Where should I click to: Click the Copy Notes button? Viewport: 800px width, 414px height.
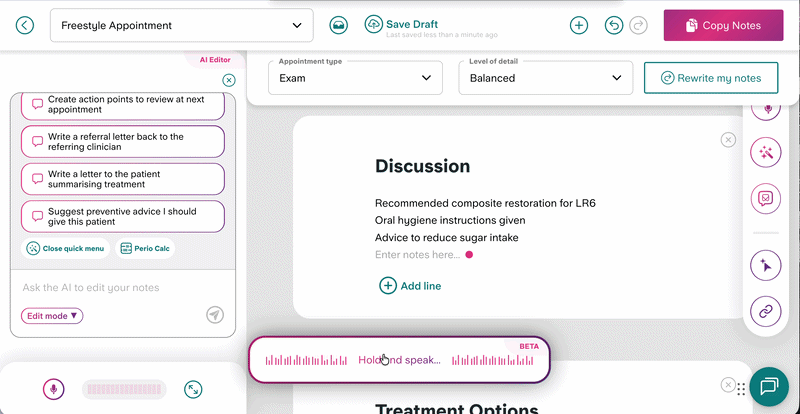pos(724,26)
